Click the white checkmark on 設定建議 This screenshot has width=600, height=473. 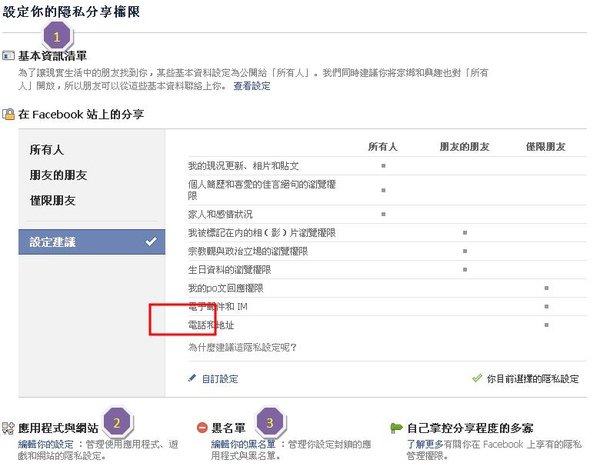pos(151,241)
